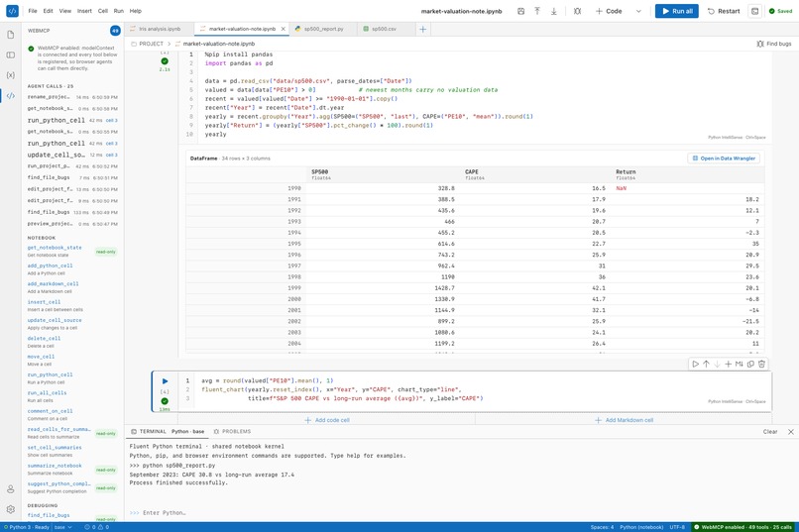
Task: Open the Run menu
Action: 119,11
